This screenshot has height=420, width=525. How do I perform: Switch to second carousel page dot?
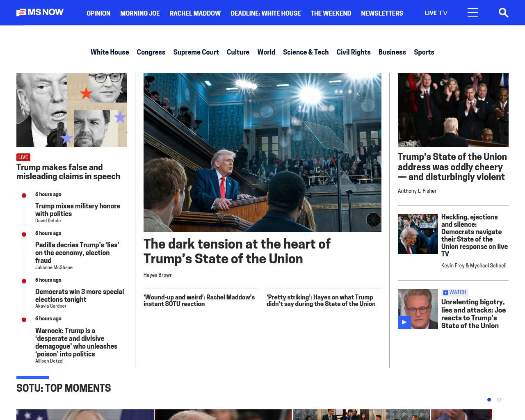(x=499, y=399)
